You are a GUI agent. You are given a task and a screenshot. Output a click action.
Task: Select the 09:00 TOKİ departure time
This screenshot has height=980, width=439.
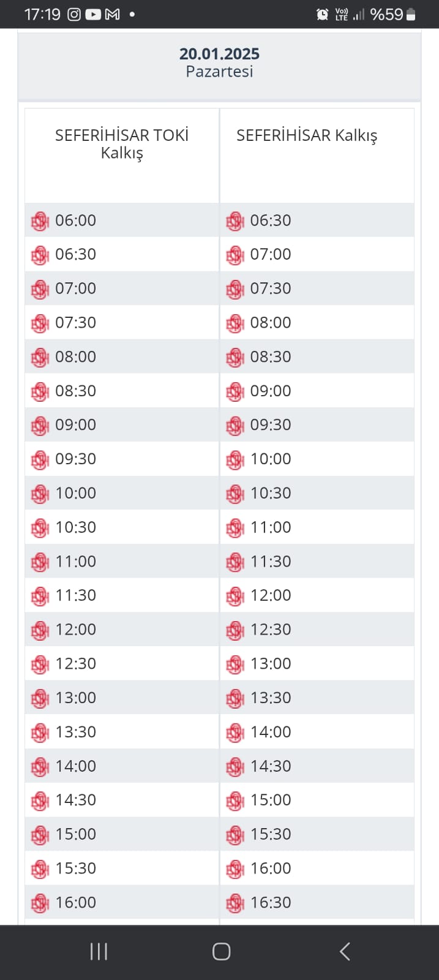tap(76, 425)
